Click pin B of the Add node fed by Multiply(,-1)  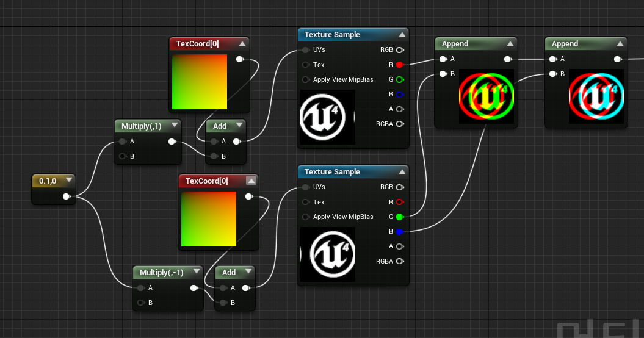click(x=223, y=303)
